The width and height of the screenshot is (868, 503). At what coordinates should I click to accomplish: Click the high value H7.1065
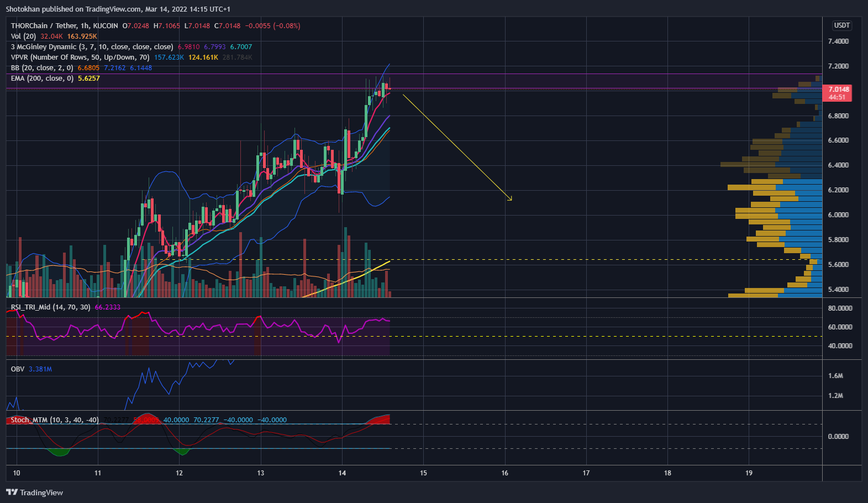coord(167,26)
